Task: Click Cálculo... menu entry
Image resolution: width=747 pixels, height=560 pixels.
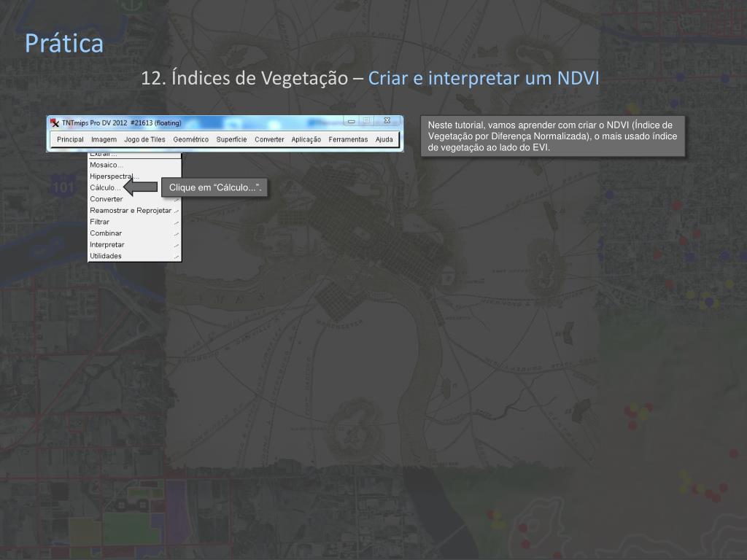Action: tap(106, 187)
